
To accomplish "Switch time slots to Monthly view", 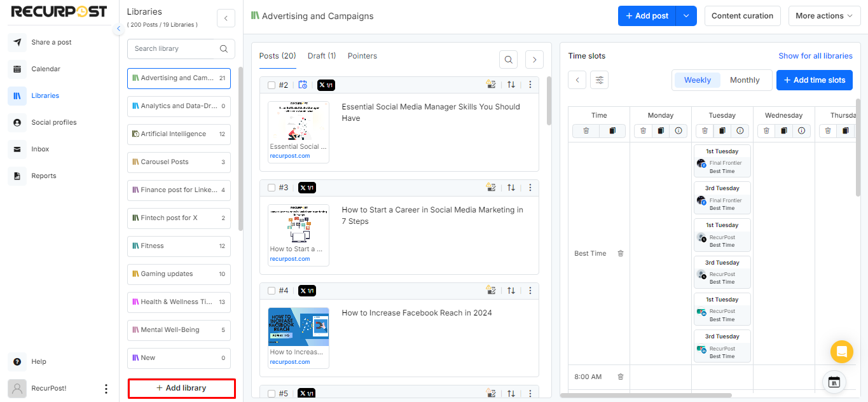I will point(745,80).
